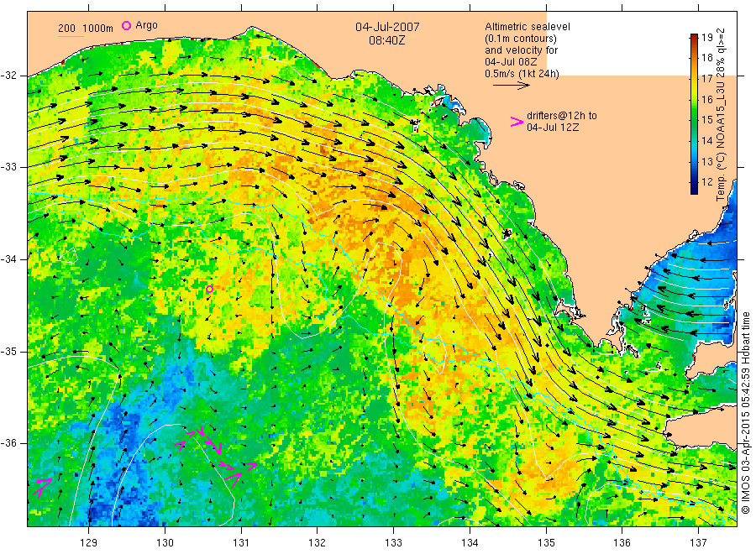
Task: Click the longitude label 136
Action: point(622,542)
